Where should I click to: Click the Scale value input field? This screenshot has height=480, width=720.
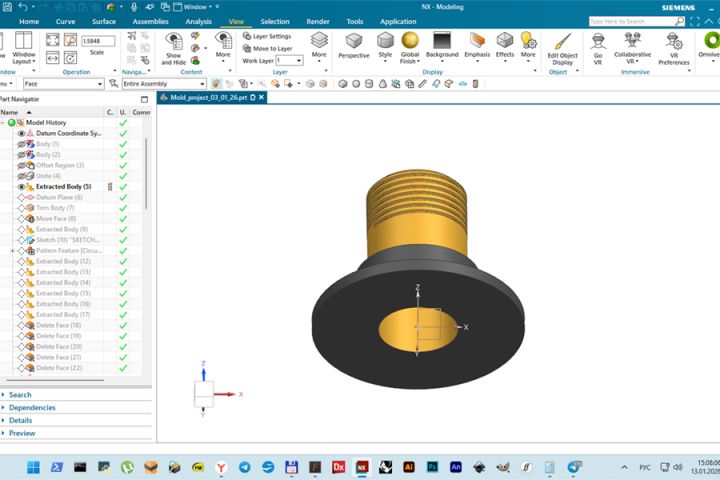click(x=97, y=41)
